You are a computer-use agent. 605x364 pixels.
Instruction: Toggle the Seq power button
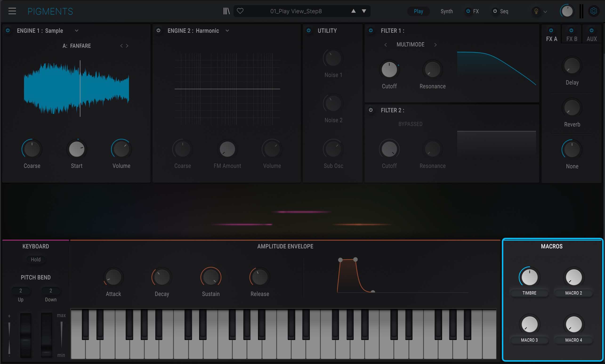click(495, 11)
